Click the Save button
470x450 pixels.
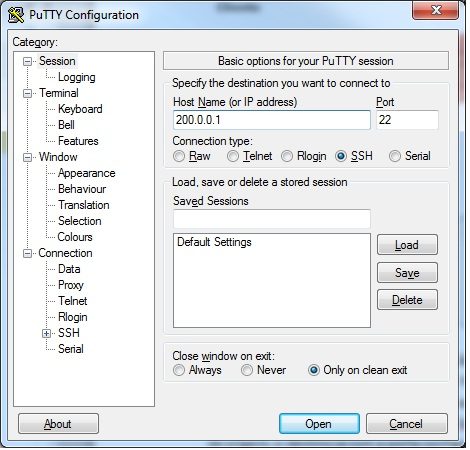point(407,273)
